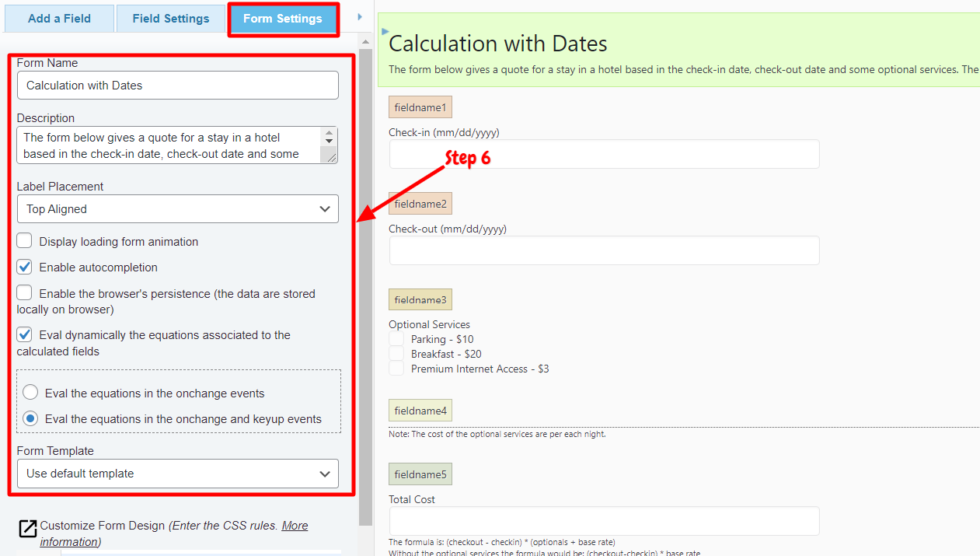The height and width of the screenshot is (556, 980).
Task: Open the Label Placement dropdown
Action: (178, 209)
